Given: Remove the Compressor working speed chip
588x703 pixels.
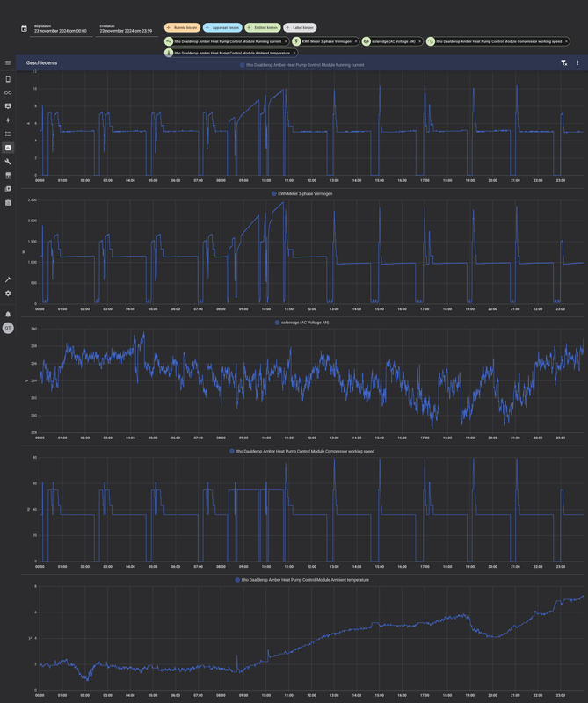Looking at the screenshot, I should 566,41.
